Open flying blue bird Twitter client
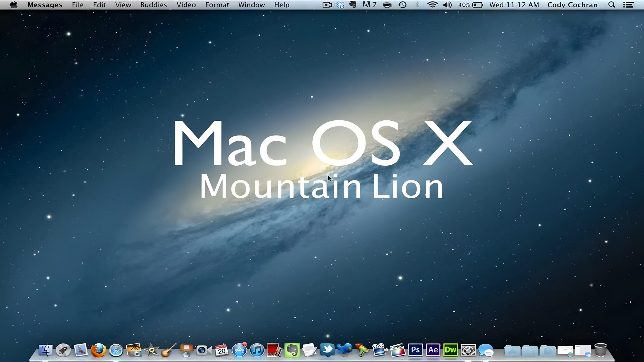This screenshot has width=644, height=362. pos(345,350)
